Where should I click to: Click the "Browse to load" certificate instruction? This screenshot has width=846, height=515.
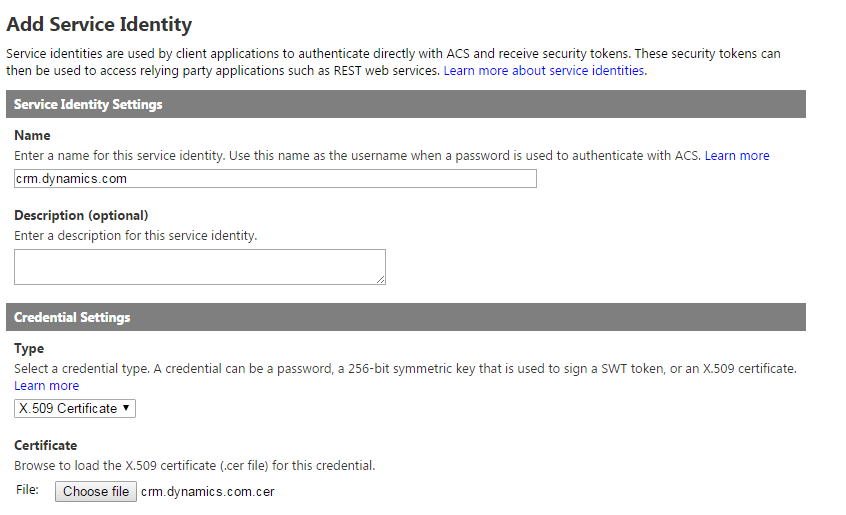[x=194, y=466]
